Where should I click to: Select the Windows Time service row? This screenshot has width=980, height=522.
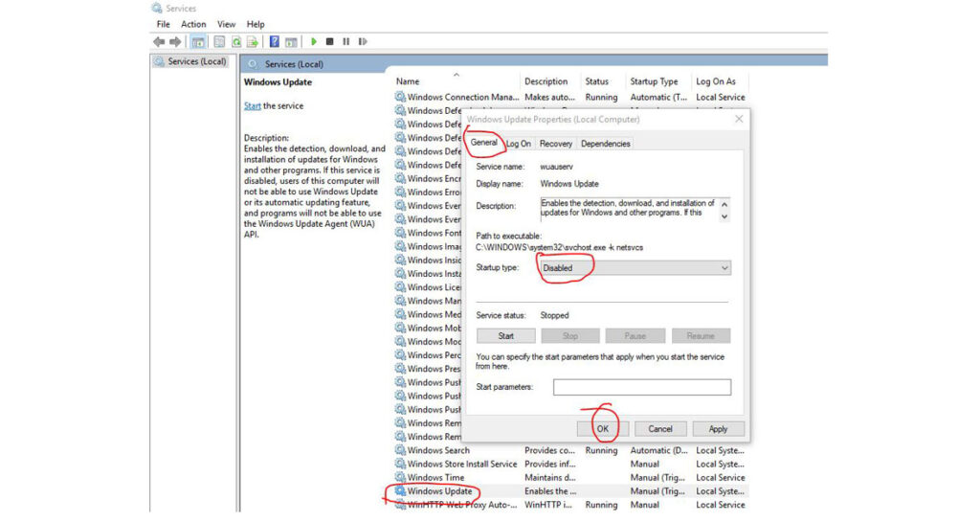tap(570, 478)
